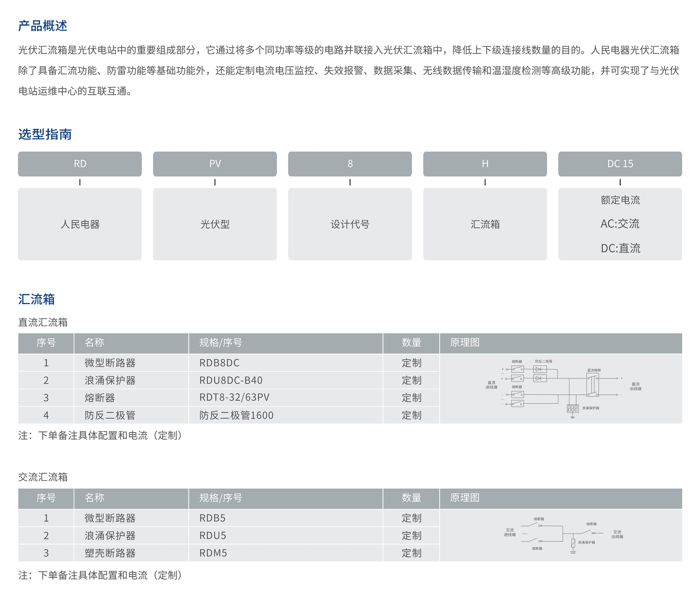Click 浪涌保护器 in the 直流汇流箱 table

(x=131, y=380)
